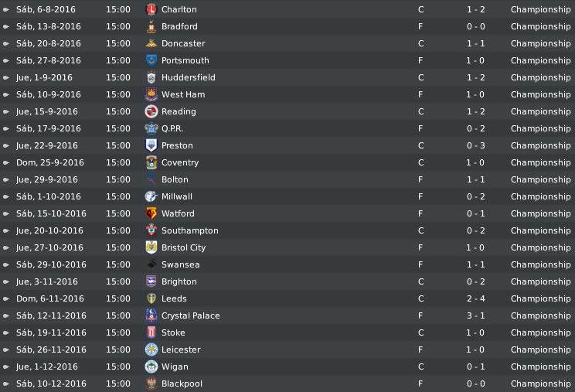Click Championship competition in the Wigan row
This screenshot has height=392, width=575.
click(540, 366)
